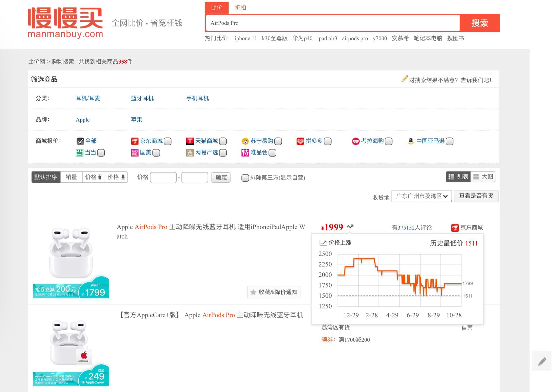Open the 收货地 region dropdown

point(422,196)
